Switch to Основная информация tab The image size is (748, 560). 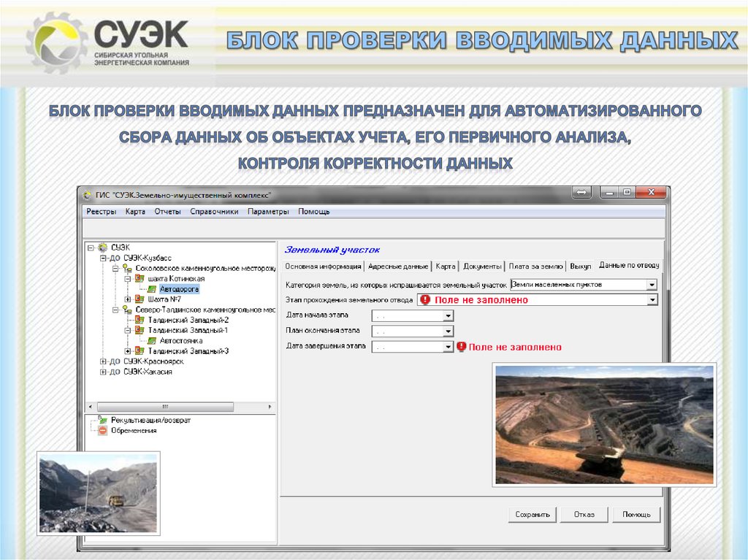click(323, 266)
